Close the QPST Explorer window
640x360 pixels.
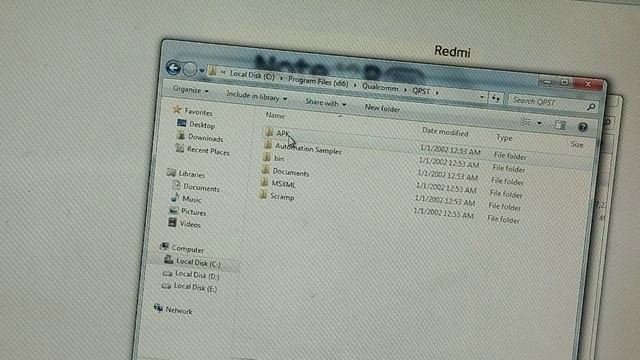click(588, 84)
